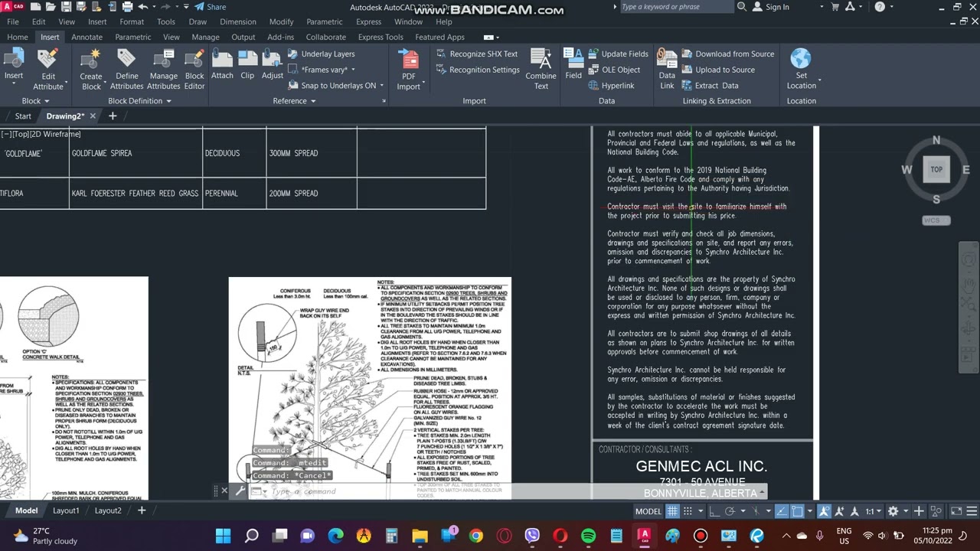Select the Create Block tool
This screenshot has width=980, height=551.
91,69
